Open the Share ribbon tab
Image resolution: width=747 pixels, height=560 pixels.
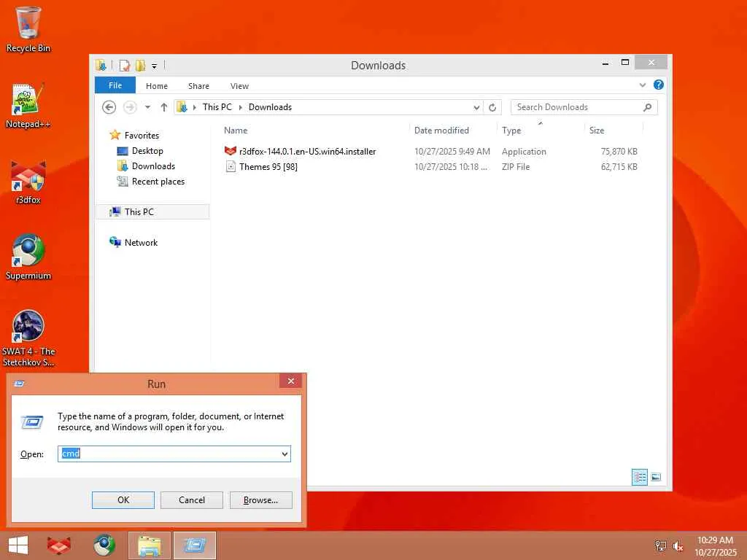(198, 86)
